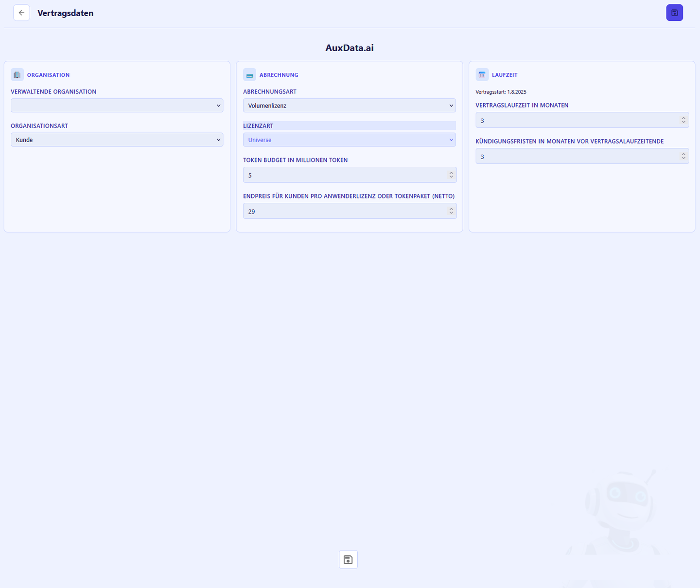Click the ENDPREIS FÜR KUNDEN label
This screenshot has width=700, height=588.
coord(349,196)
